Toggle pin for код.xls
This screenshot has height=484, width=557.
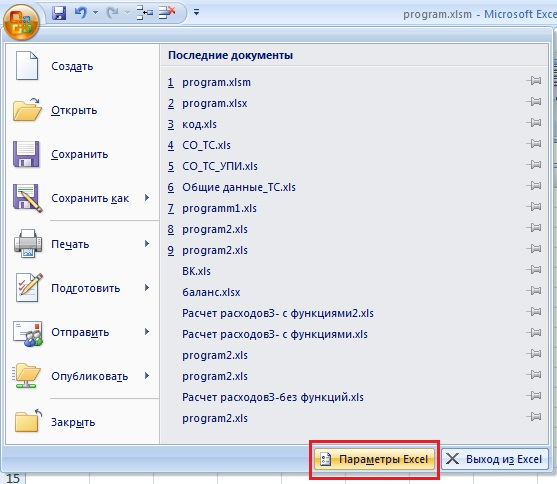[534, 123]
